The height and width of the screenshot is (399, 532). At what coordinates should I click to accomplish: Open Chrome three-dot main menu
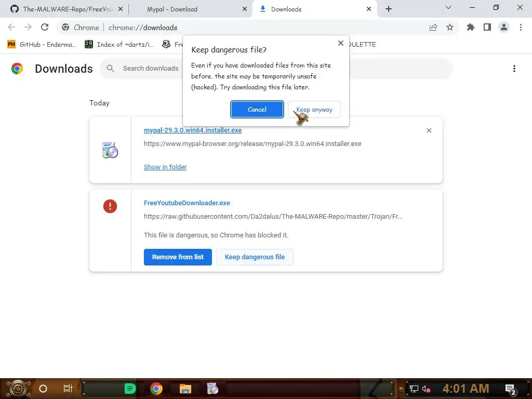[x=521, y=27]
